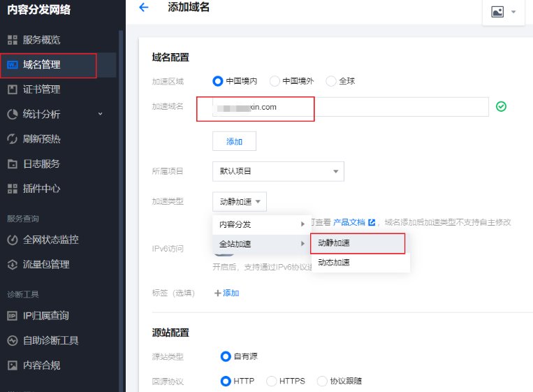533x392 pixels.
Task: Open the image icon menu at top right
Action: [x=497, y=13]
